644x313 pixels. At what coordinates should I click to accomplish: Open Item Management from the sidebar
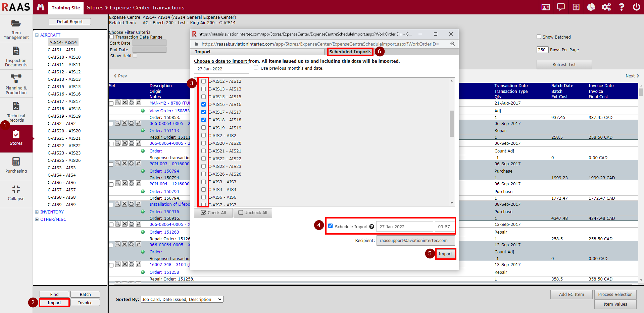(x=16, y=29)
